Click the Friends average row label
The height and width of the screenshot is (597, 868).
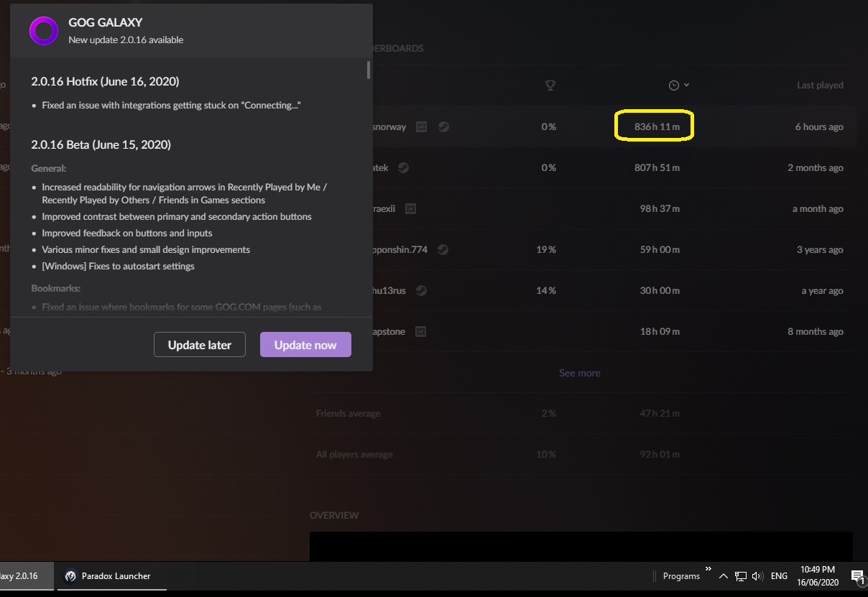(x=348, y=414)
